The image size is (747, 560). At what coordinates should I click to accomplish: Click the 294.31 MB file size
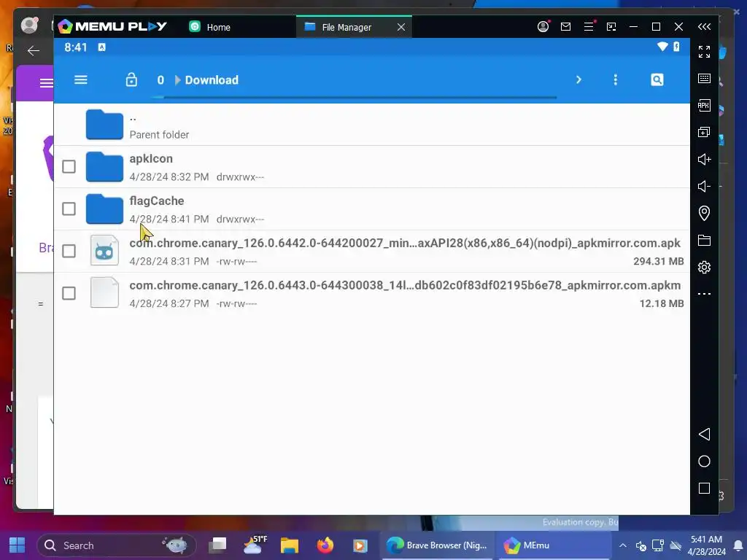[x=659, y=262]
